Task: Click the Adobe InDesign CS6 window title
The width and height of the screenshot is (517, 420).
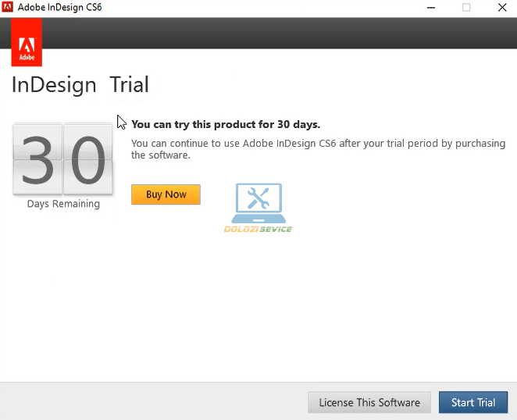Action: pyautogui.click(x=60, y=7)
